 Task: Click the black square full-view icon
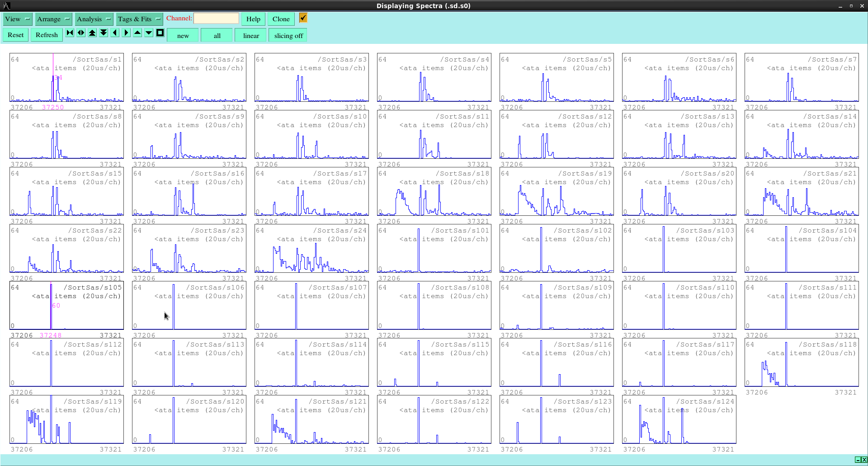point(160,33)
